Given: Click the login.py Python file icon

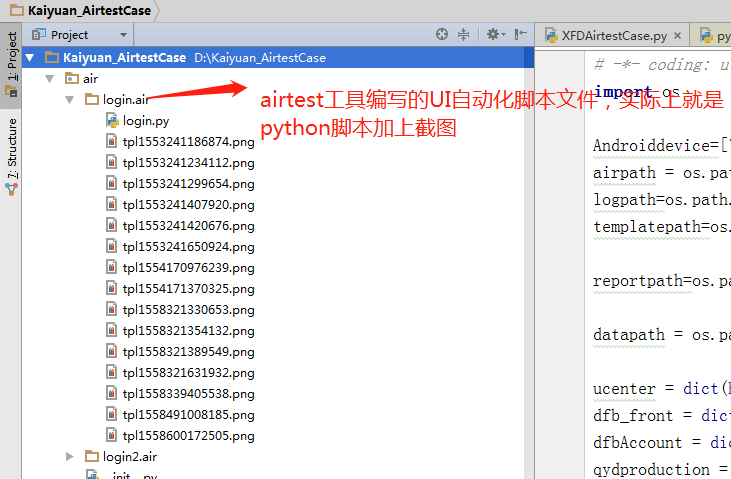Looking at the screenshot, I should [x=112, y=121].
